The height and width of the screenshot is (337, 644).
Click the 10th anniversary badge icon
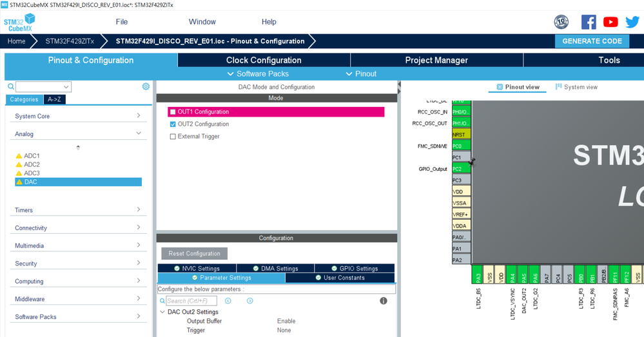561,22
